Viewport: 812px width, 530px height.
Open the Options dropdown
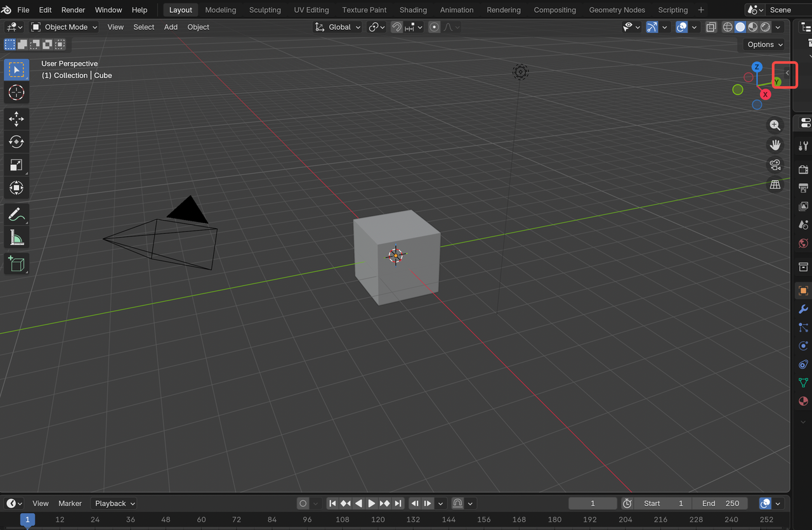pyautogui.click(x=764, y=44)
